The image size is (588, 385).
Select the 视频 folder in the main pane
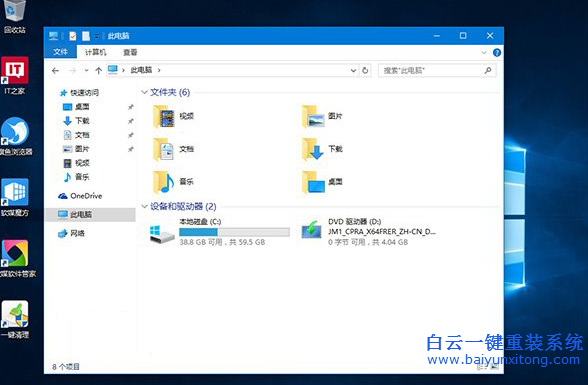tap(174, 116)
